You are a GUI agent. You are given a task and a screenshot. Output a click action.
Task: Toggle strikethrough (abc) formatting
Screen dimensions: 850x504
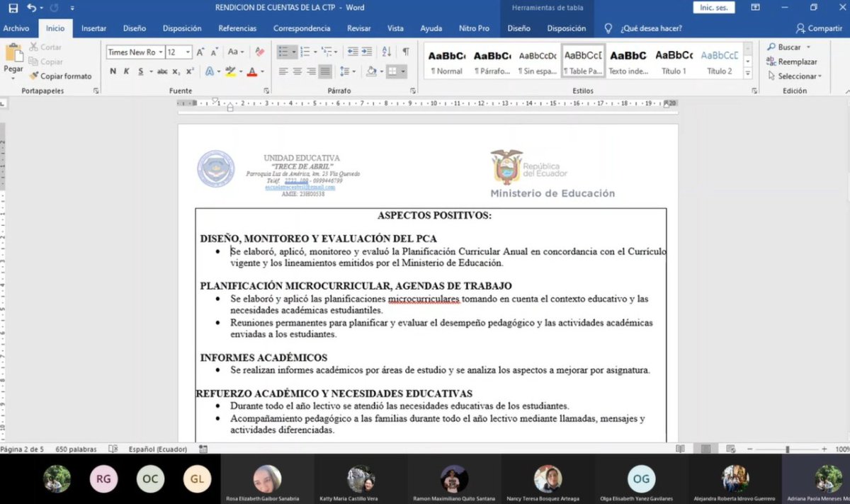click(162, 71)
